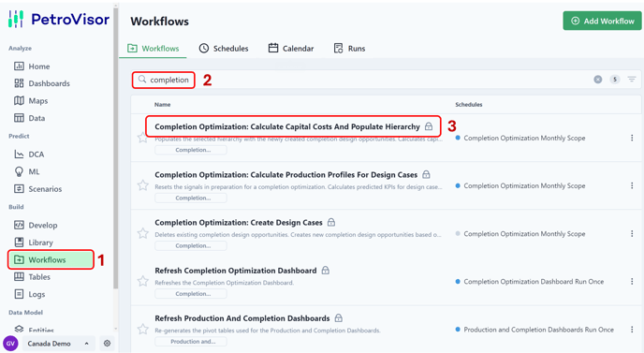Click the Add Workflow button
644x353 pixels.
point(602,21)
